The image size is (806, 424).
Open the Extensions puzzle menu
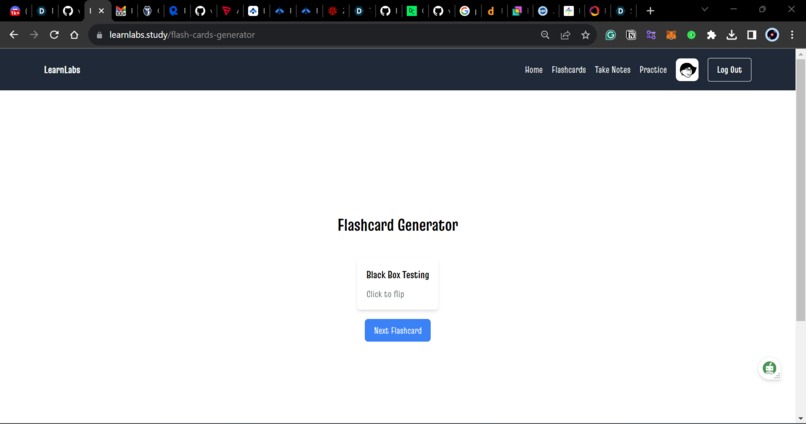(711, 35)
